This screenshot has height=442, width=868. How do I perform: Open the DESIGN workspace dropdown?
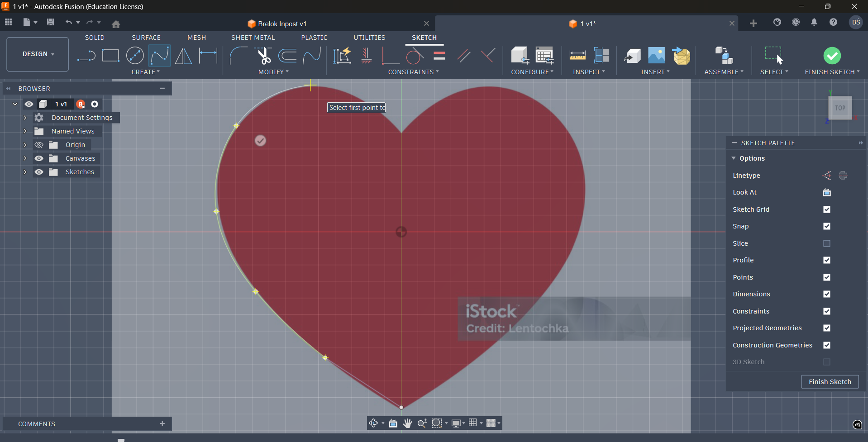(x=38, y=54)
